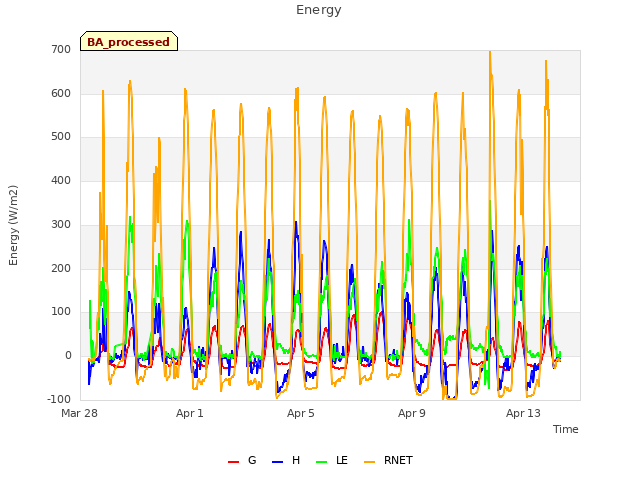This screenshot has height=480, width=640.
Task: Click the 400 y-axis tick label
Action: [x=61, y=180]
